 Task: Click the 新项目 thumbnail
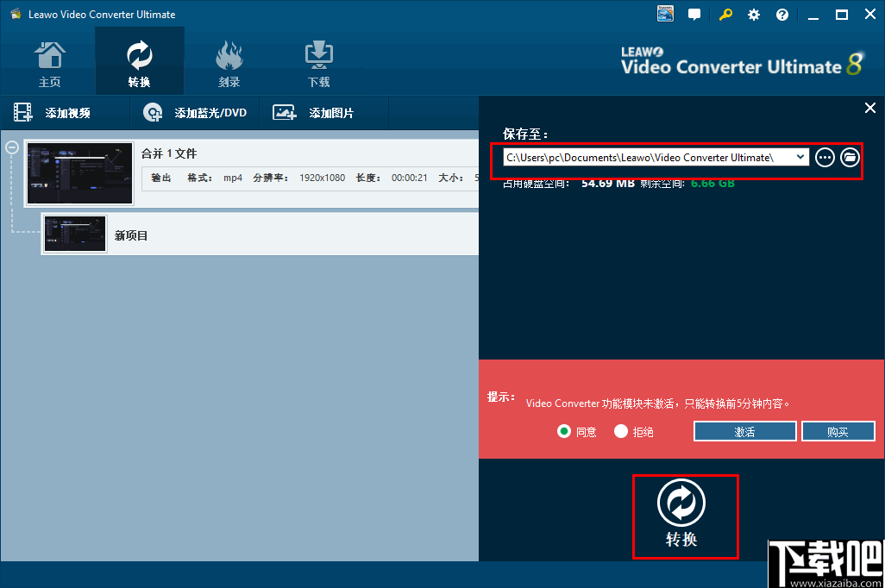coord(75,234)
